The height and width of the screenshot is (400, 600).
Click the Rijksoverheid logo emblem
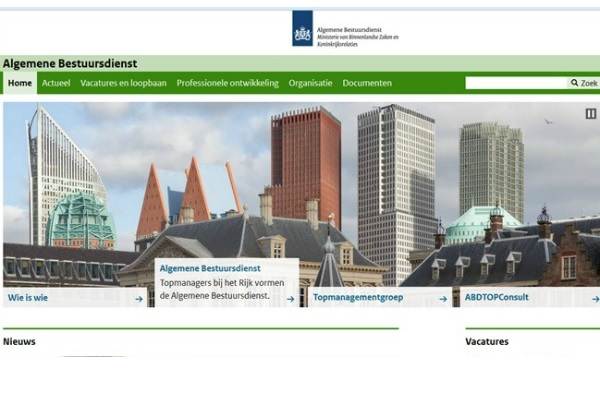302,28
